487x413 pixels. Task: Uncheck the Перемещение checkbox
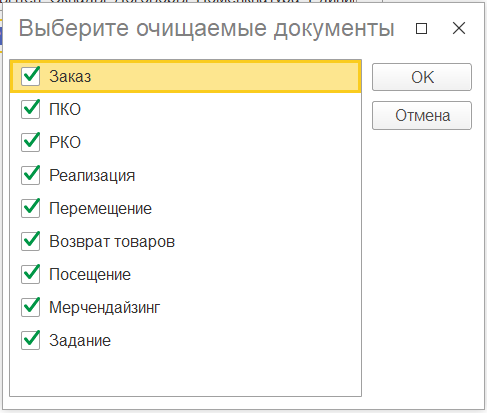coord(31,208)
